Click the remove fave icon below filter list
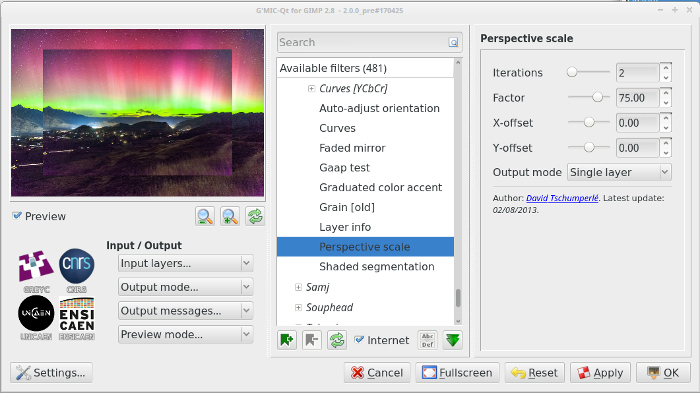 point(312,340)
